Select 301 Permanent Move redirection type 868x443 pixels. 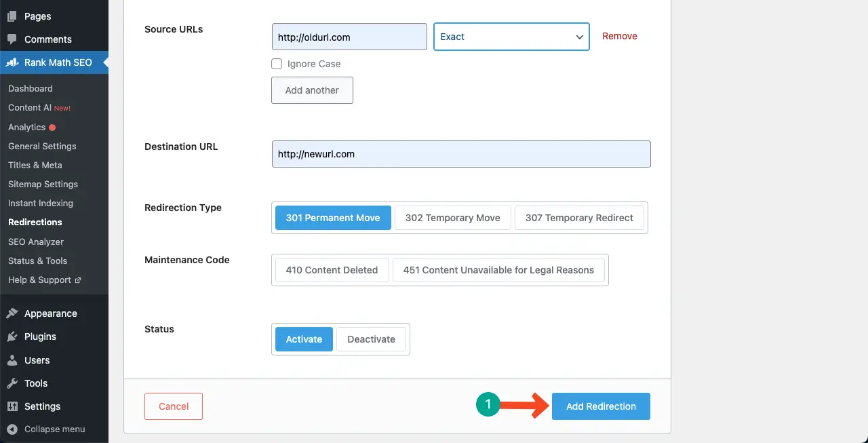coord(333,218)
